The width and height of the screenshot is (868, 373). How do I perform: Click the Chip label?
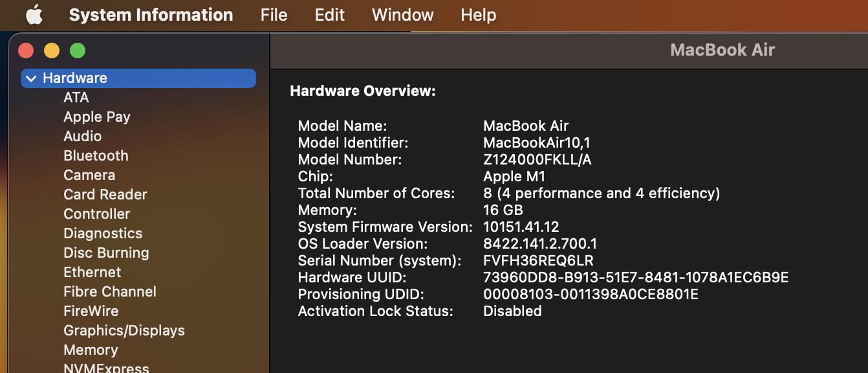pos(316,176)
